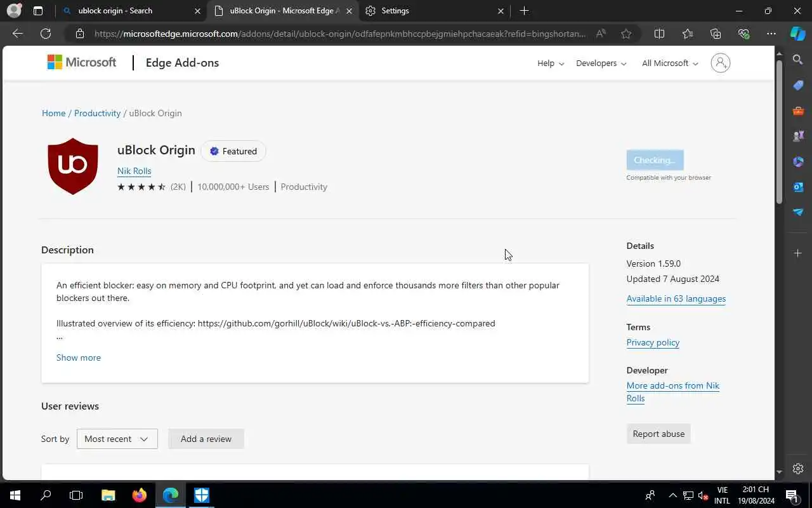Launch Firefox from the taskbar
The image size is (812, 508).
pos(139,495)
